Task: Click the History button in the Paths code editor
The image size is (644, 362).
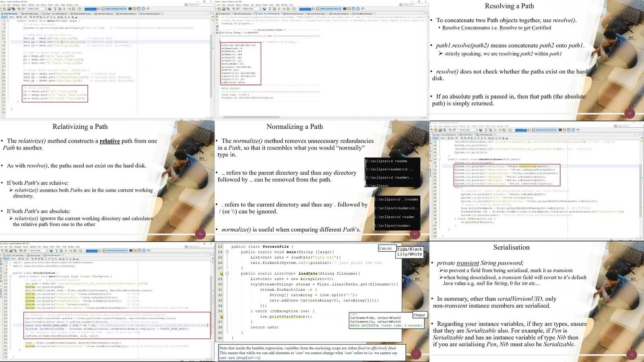Action: (11, 17)
